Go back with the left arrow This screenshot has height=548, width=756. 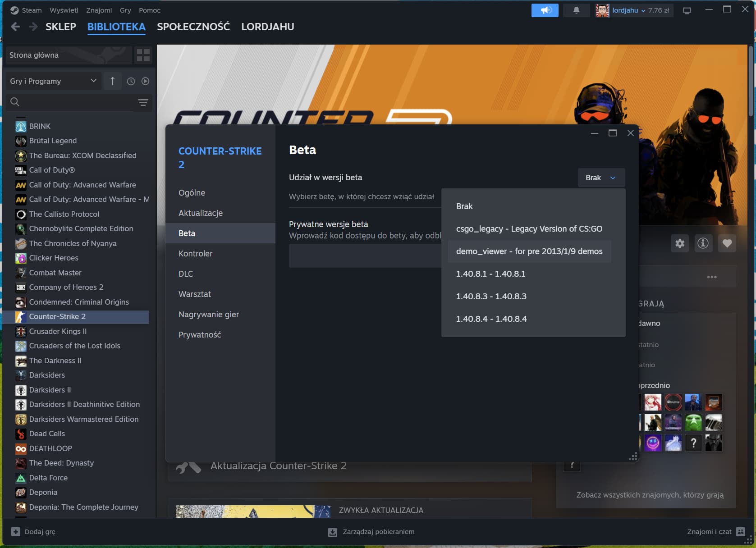(15, 27)
